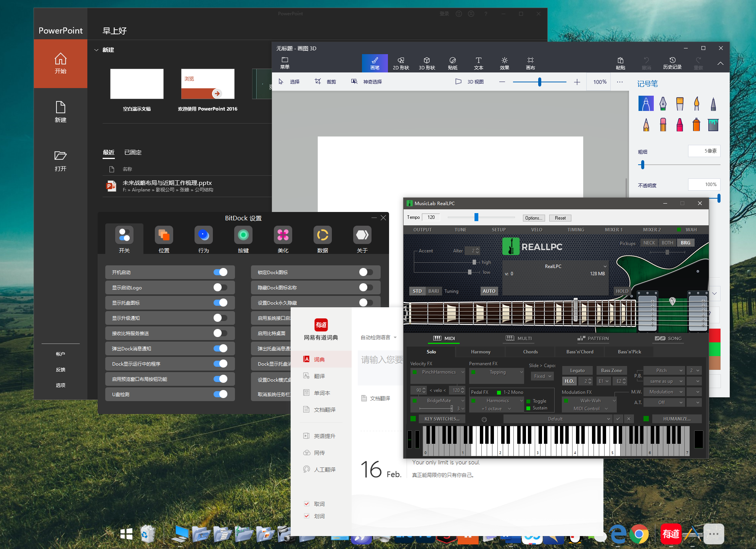This screenshot has width=756, height=549.
Task: Open History in Paint 3D
Action: point(672,63)
